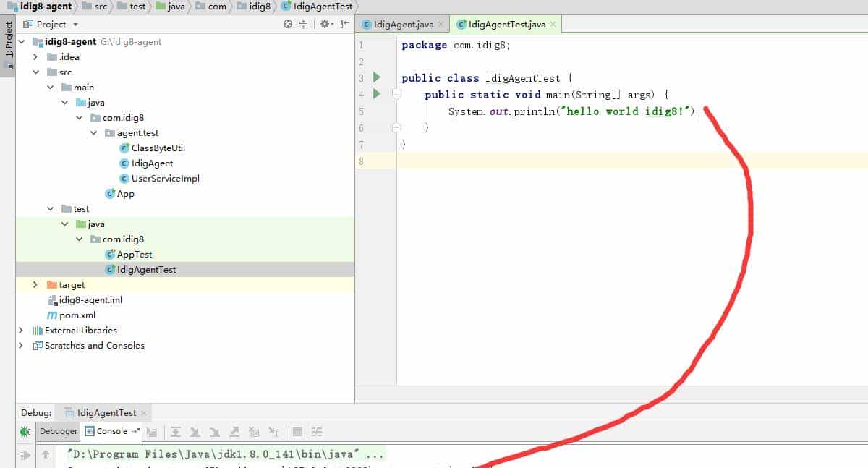Expand the External Libraries node
Image resolution: width=868 pixels, height=468 pixels.
point(21,331)
